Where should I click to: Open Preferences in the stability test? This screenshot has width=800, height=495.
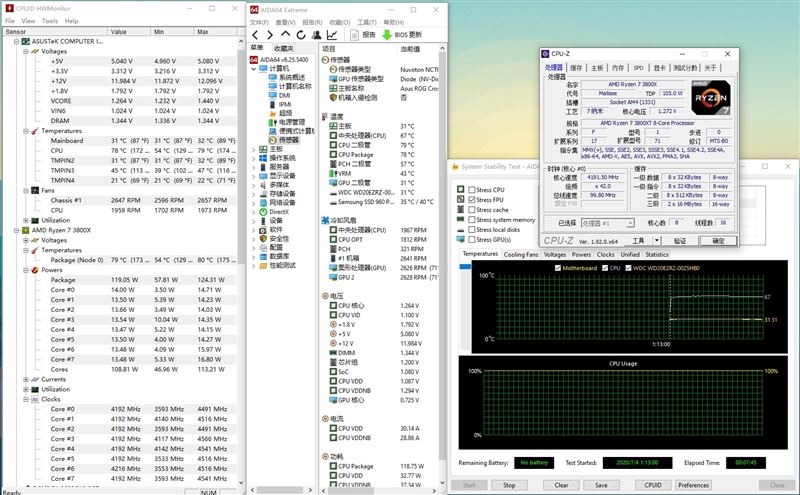693,485
